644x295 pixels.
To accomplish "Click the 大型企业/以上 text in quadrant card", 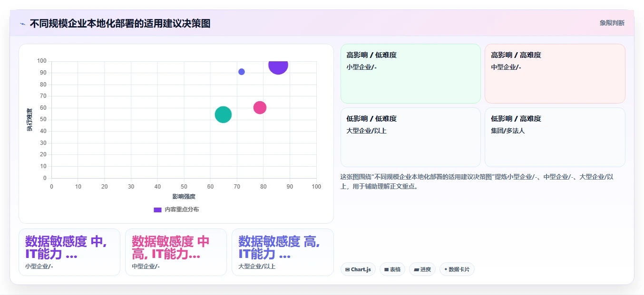I will [367, 131].
